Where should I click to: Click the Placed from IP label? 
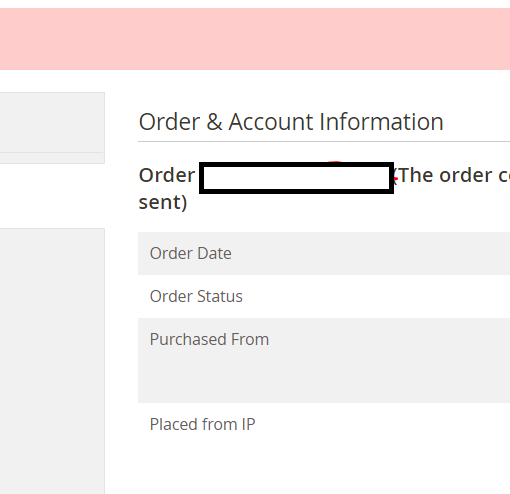(202, 424)
